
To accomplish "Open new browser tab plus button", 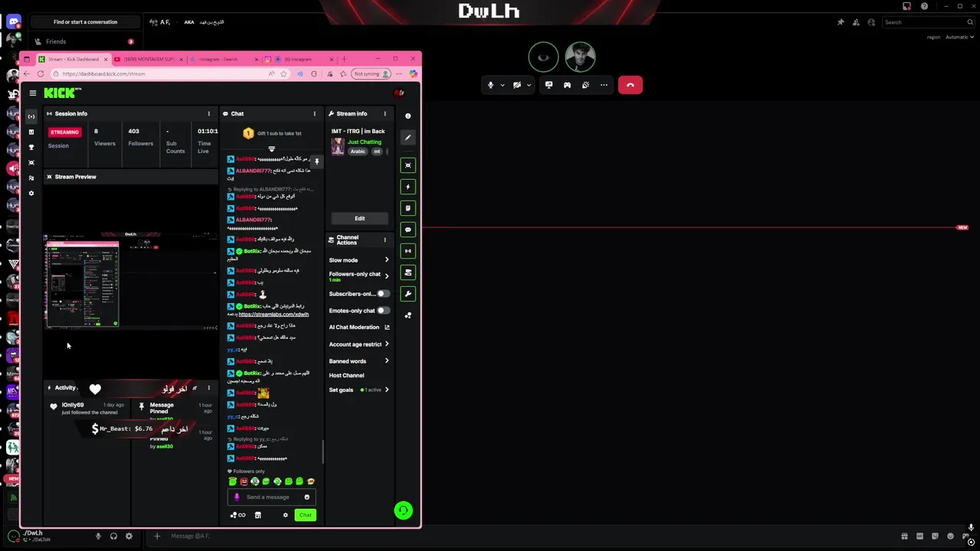I will pos(344,59).
